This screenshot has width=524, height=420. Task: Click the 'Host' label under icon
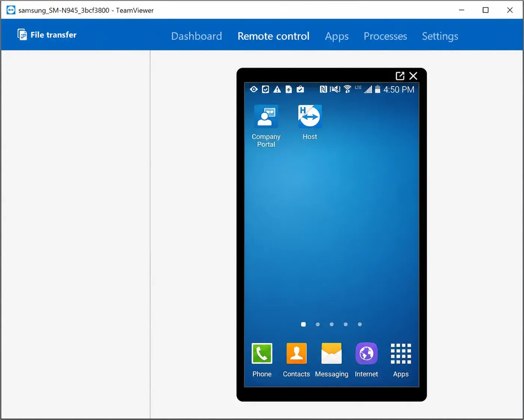pyautogui.click(x=310, y=137)
